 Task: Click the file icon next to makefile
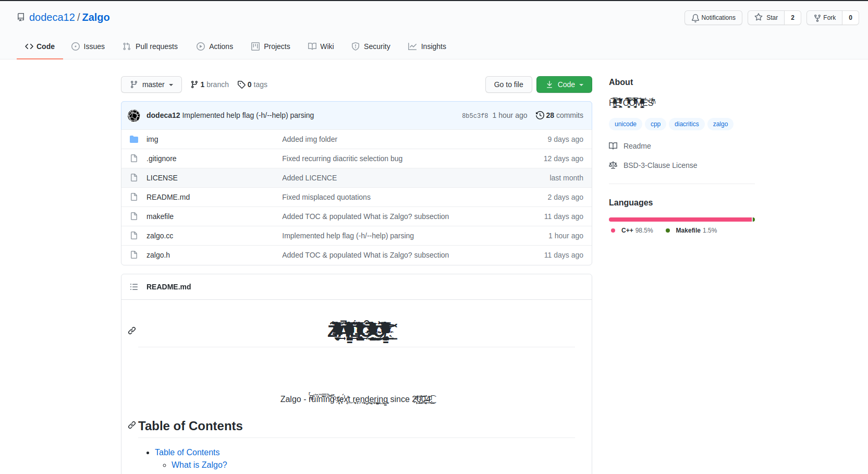click(134, 216)
